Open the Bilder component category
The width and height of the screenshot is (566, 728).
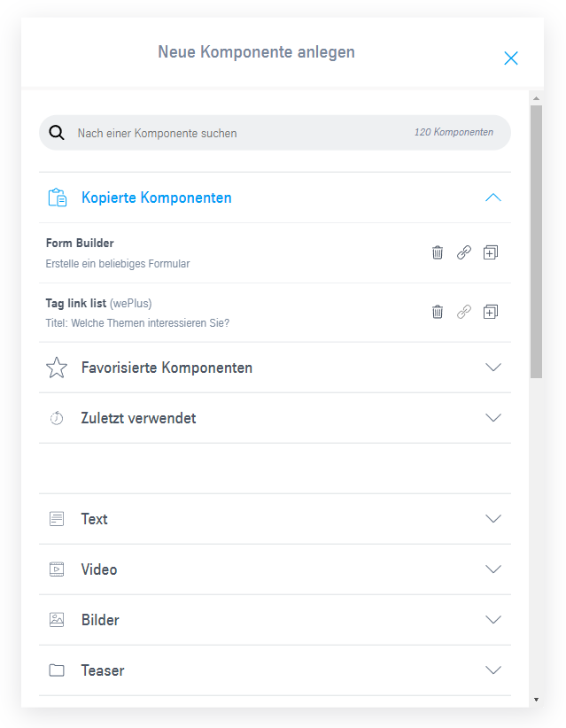pyautogui.click(x=275, y=620)
